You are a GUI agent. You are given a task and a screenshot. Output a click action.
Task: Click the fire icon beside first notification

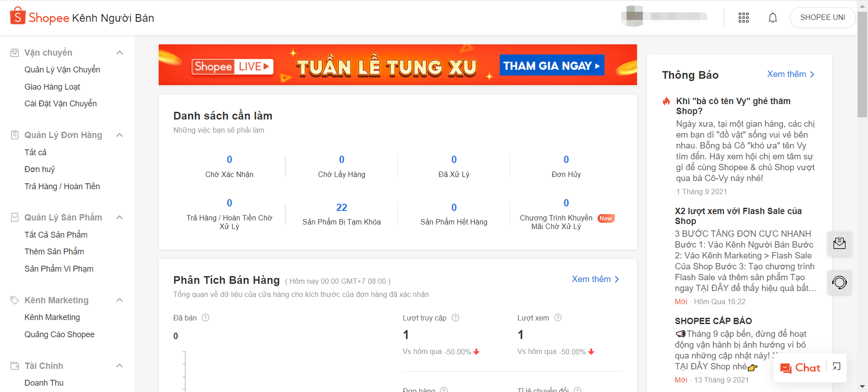[x=666, y=101]
